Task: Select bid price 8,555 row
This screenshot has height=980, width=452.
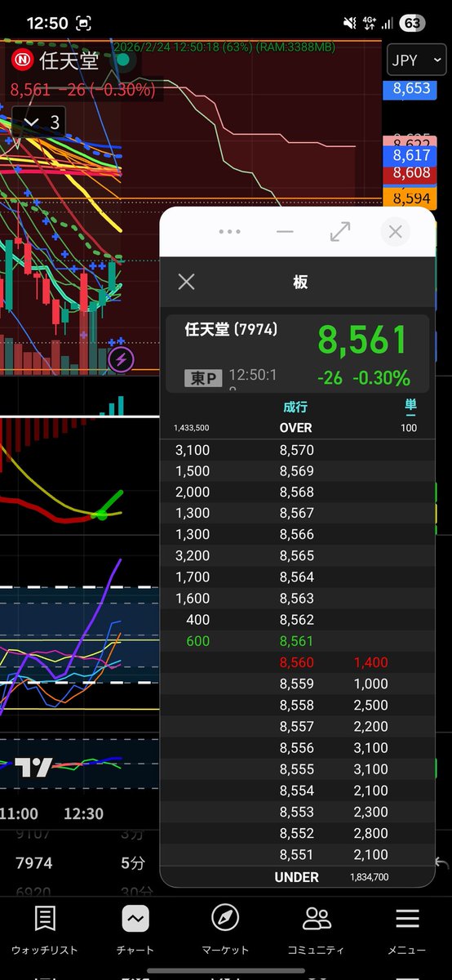Action: pos(297,768)
